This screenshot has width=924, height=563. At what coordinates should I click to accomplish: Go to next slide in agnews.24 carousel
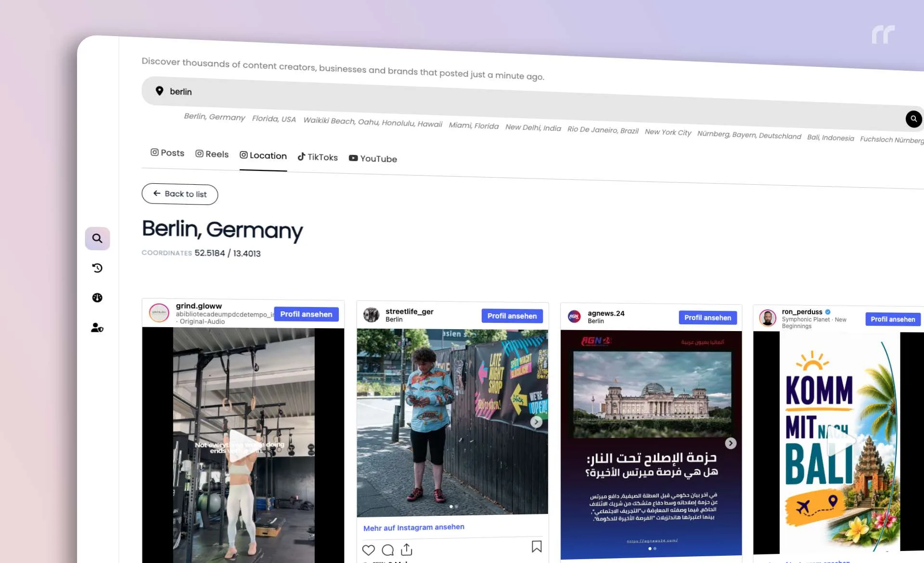tap(731, 443)
